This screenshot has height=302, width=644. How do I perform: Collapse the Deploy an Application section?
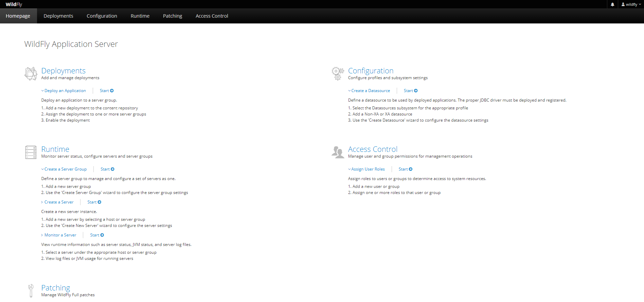[64, 91]
